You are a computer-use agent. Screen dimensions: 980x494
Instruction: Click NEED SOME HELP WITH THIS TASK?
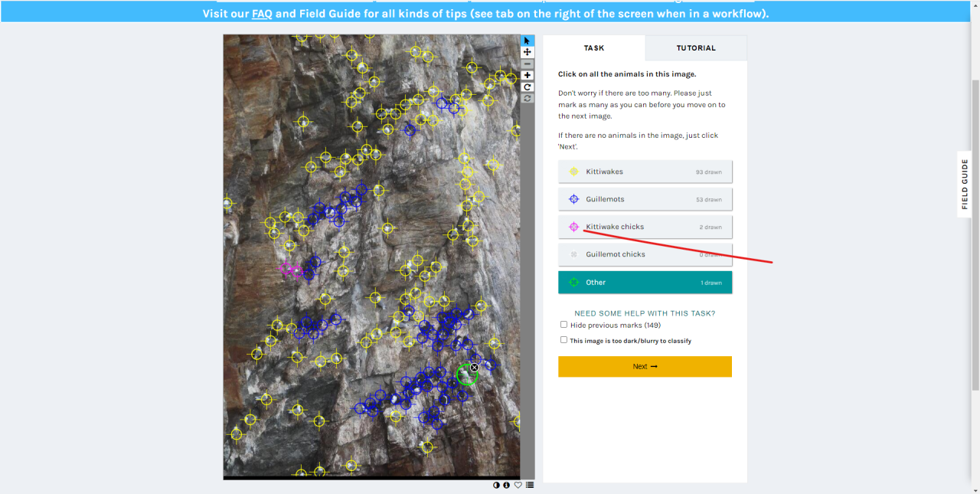(x=645, y=313)
